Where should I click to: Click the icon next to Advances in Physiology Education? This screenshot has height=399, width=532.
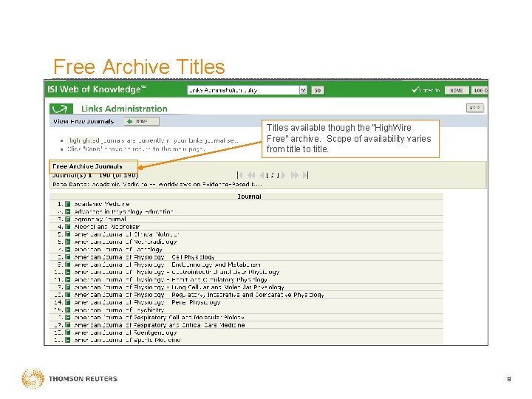(68, 212)
